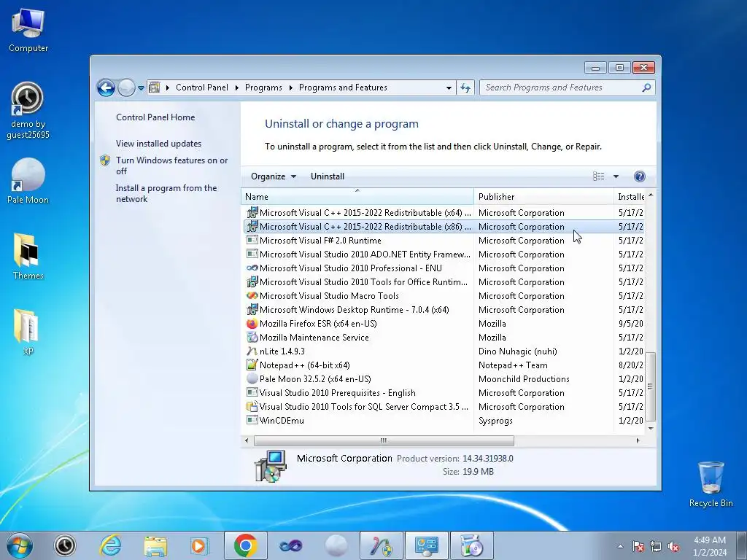Image resolution: width=747 pixels, height=560 pixels.
Task: Click Install a program from the network
Action: (166, 193)
